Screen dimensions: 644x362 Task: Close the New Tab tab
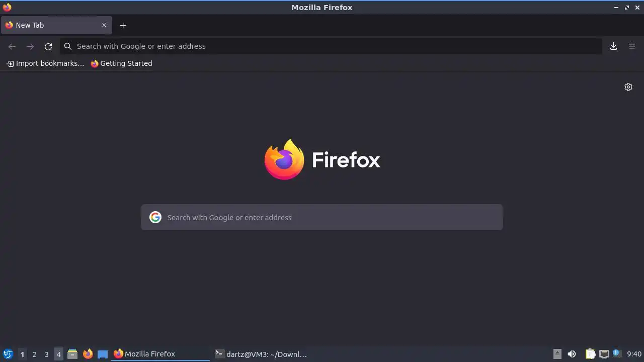pos(104,25)
